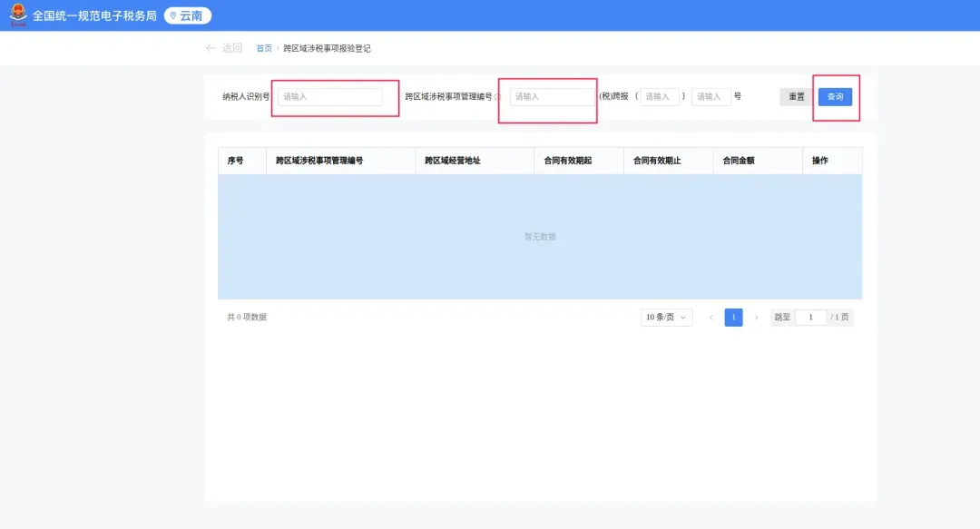Click help icon beside 跨区域涉税事项管理编号 label
The height and width of the screenshot is (529, 980).
(x=497, y=97)
